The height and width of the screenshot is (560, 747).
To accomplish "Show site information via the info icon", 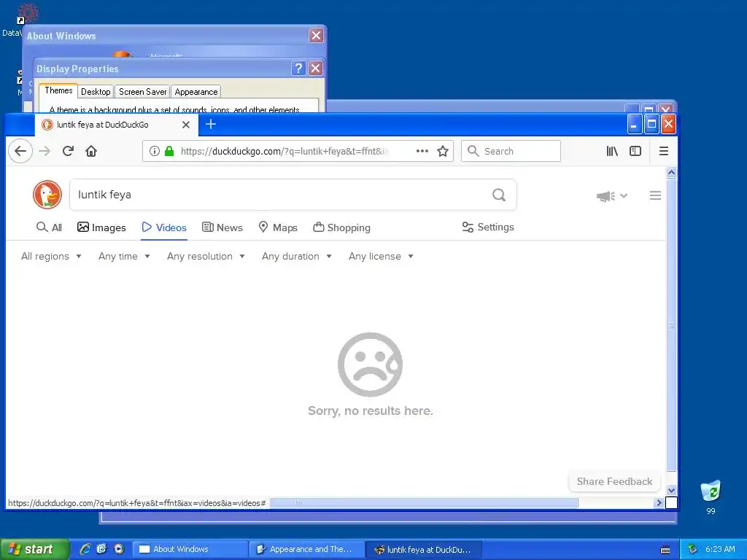I will 155,151.
